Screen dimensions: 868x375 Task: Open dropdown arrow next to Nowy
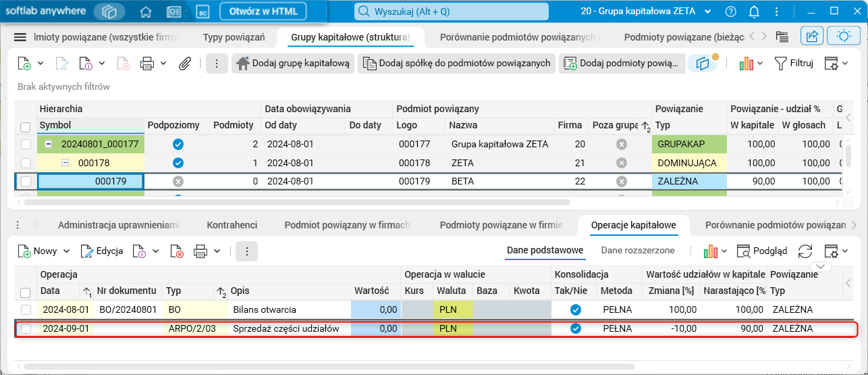point(66,251)
